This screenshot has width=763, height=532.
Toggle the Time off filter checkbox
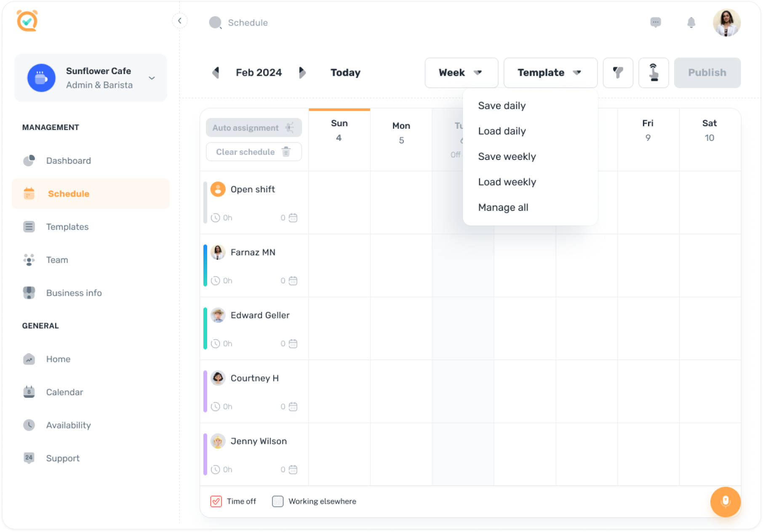point(216,501)
